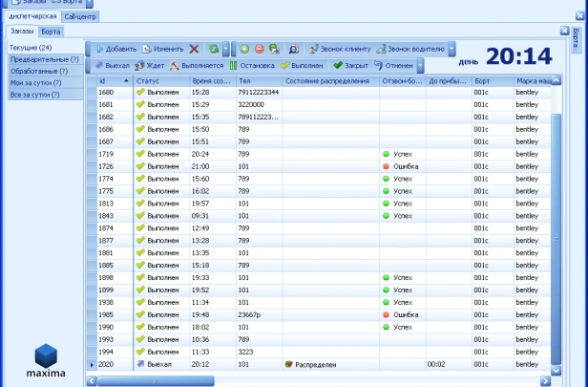588x387 pixels.
Task: Click the Закрыт status button
Action: (349, 66)
